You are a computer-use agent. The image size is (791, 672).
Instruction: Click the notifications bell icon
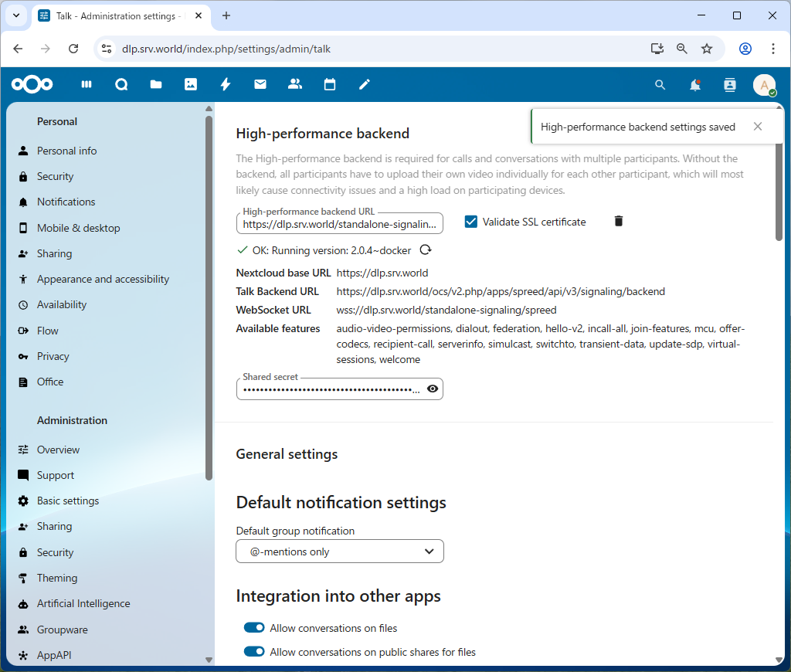pos(695,85)
